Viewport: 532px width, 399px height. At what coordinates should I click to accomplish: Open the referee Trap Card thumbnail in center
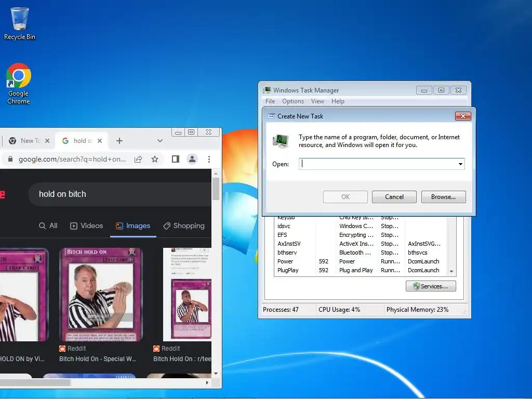point(101,295)
